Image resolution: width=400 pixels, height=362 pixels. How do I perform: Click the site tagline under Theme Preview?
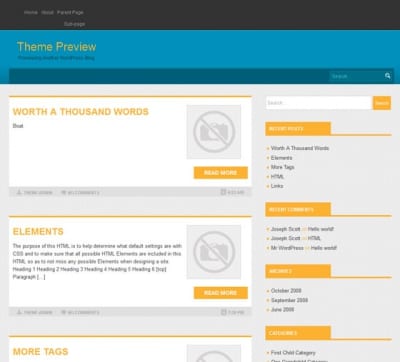tap(56, 58)
